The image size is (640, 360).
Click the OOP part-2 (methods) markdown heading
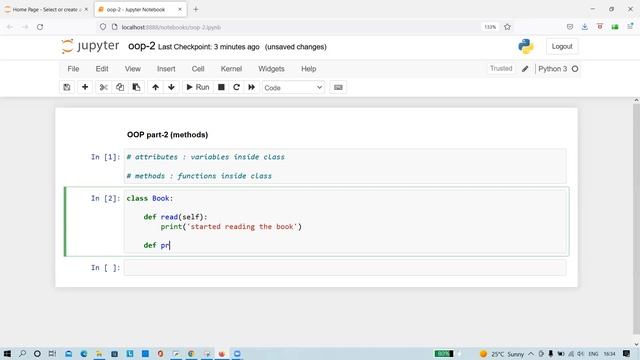tap(167, 135)
